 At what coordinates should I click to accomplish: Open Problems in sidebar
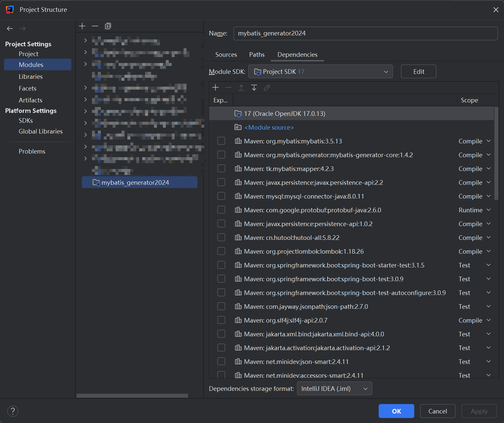pos(32,151)
